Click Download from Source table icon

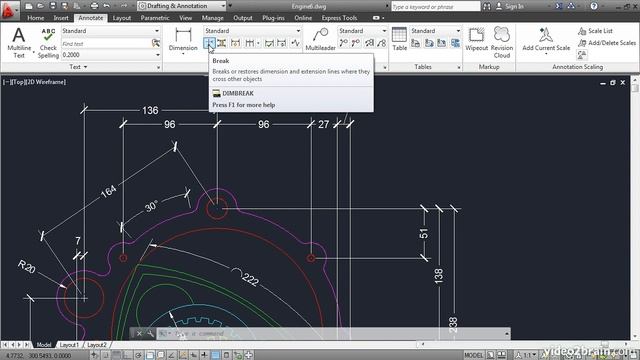pos(429,42)
